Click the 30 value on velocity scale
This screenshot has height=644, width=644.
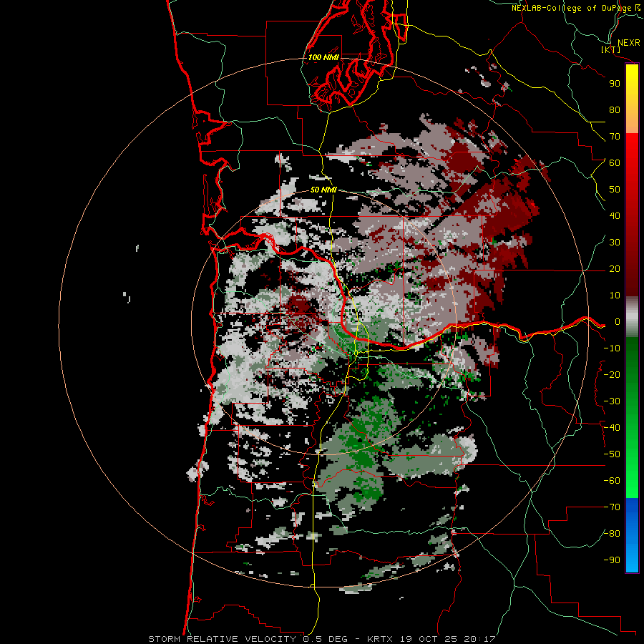(615, 243)
